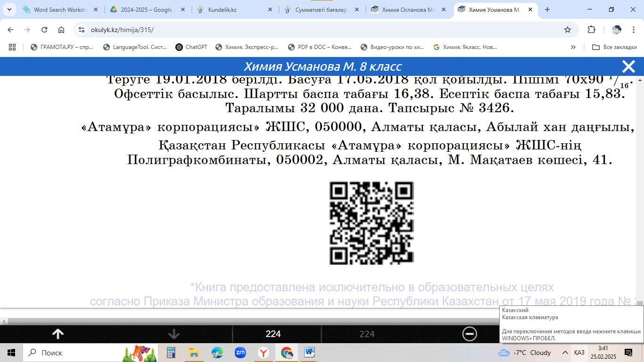Screen dimensions: 644x362
Task: Open the PDF в DOC converter bookmark
Action: click(319, 47)
